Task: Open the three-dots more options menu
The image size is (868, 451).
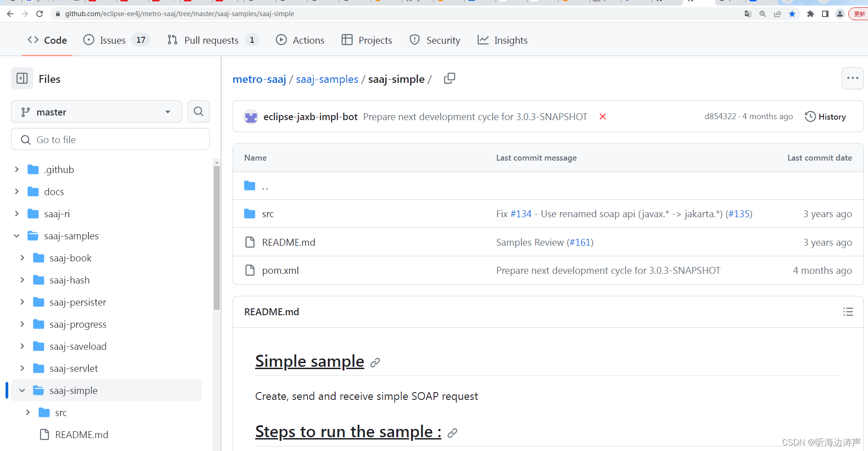Action: 852,78
